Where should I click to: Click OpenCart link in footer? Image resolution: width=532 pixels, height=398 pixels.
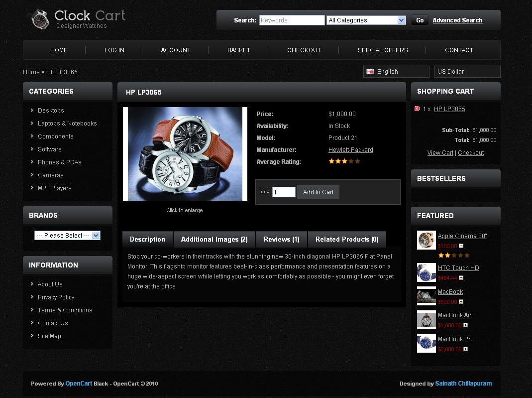[x=79, y=384]
